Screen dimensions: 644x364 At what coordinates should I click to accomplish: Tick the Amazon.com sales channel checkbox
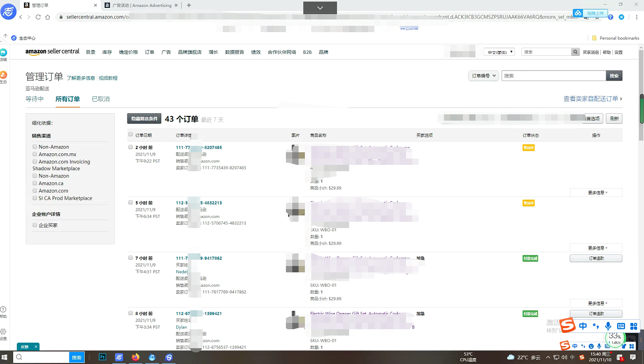pyautogui.click(x=35, y=191)
